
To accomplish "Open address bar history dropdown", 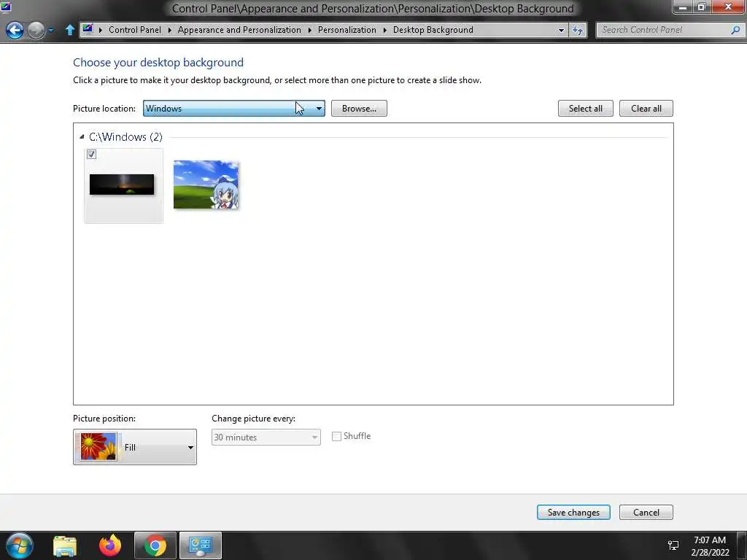I will coord(561,30).
